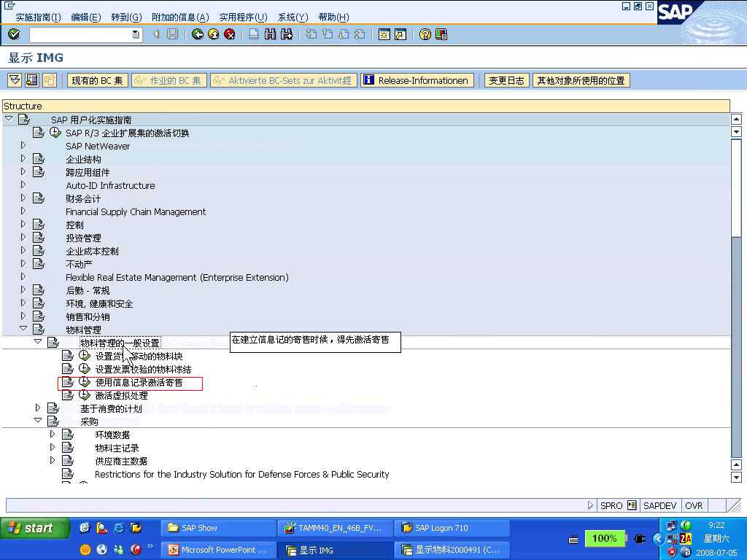Click the execute clock icon beside 设置发票校验的物料冻结

pos(85,369)
